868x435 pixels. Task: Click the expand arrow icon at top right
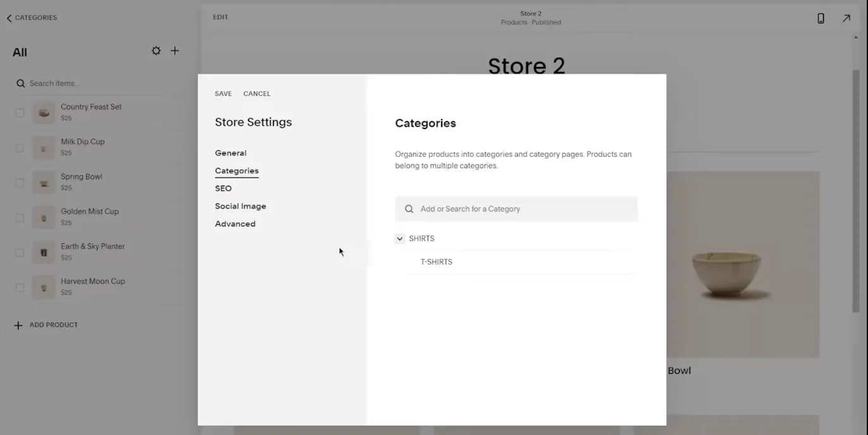tap(846, 18)
